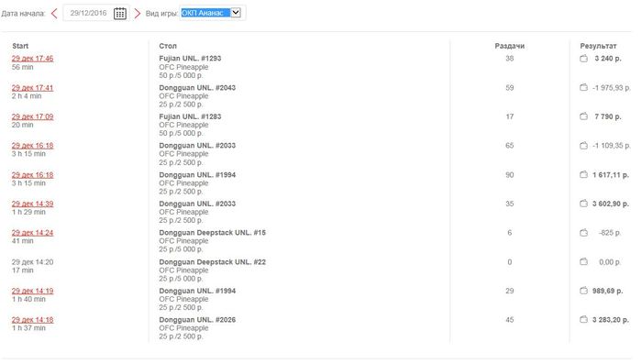Click the non-linked time 29 дек 14:20
The height and width of the screenshot is (364, 642).
tap(32, 261)
